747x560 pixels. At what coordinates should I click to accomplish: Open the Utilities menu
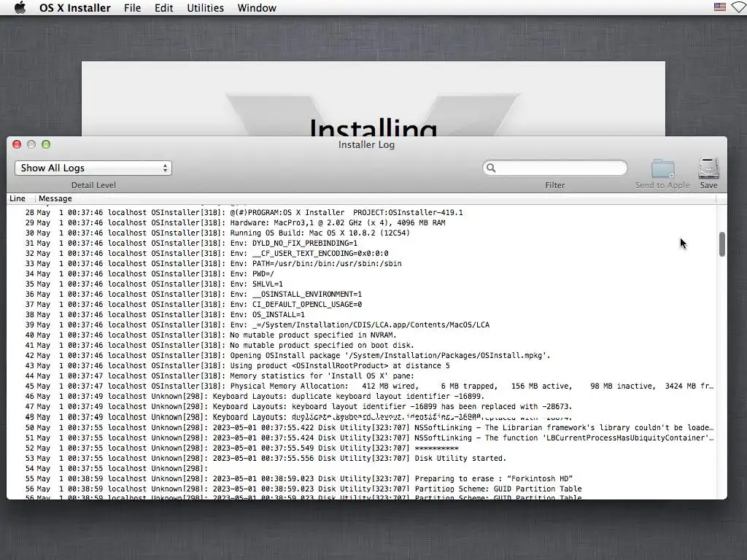click(205, 7)
